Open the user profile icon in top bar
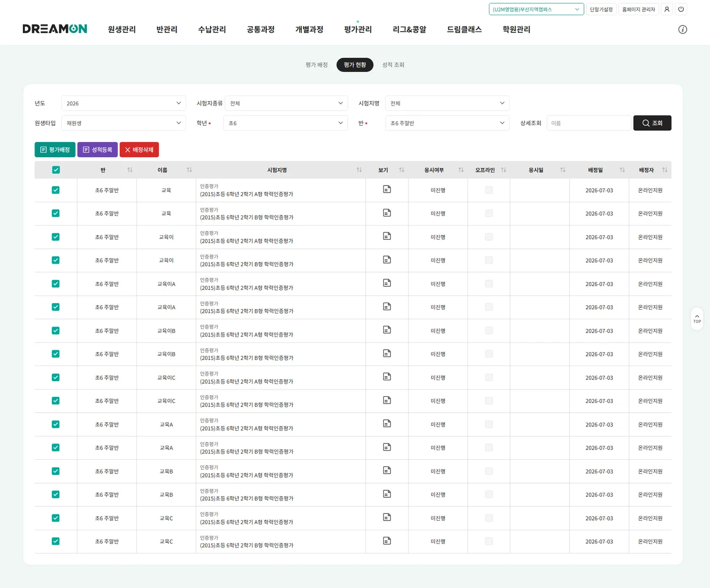Image resolution: width=710 pixels, height=588 pixels. click(667, 9)
